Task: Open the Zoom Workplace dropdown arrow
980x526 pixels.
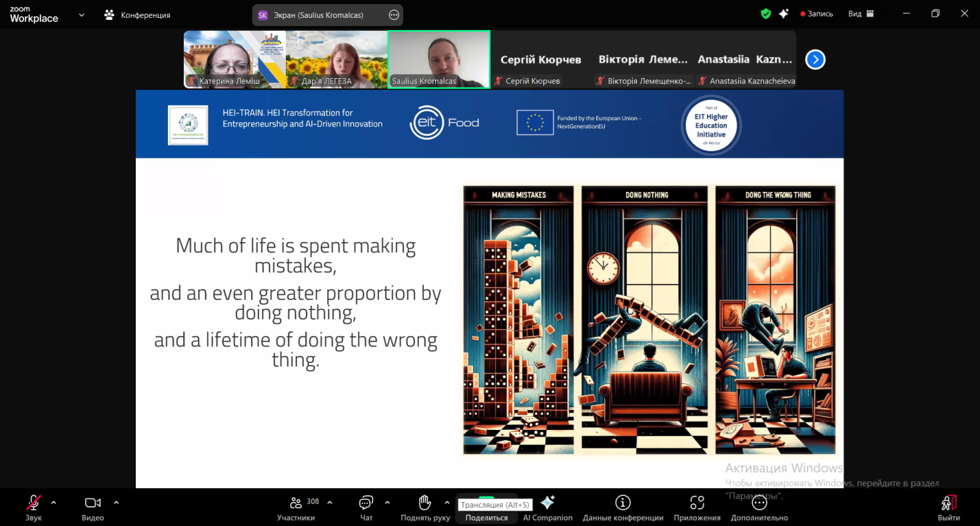Action: click(82, 14)
